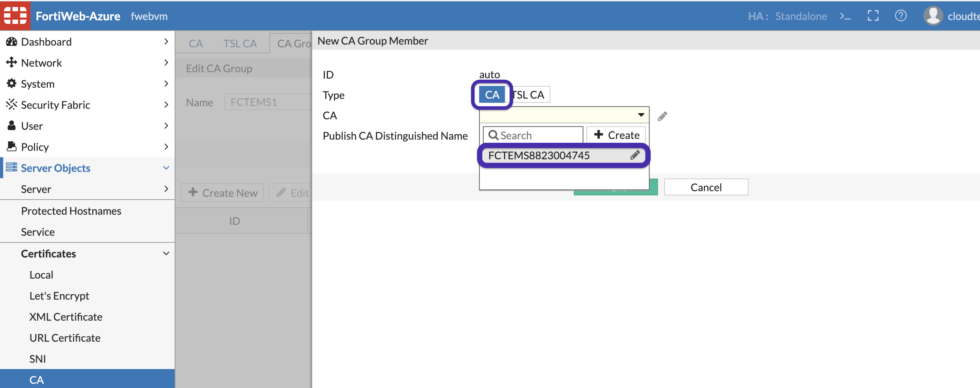Switch to the TSL CA tab
This screenshot has width=980, height=388.
(x=240, y=44)
